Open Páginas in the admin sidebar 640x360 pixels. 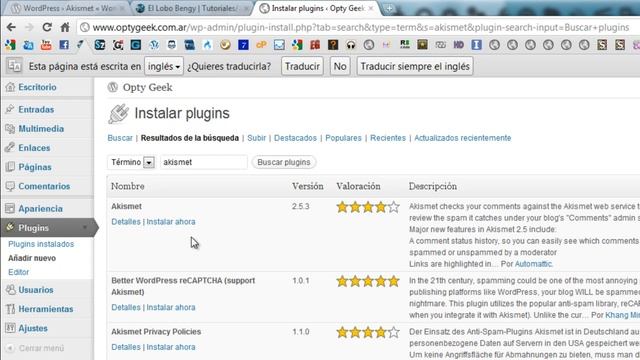click(35, 167)
